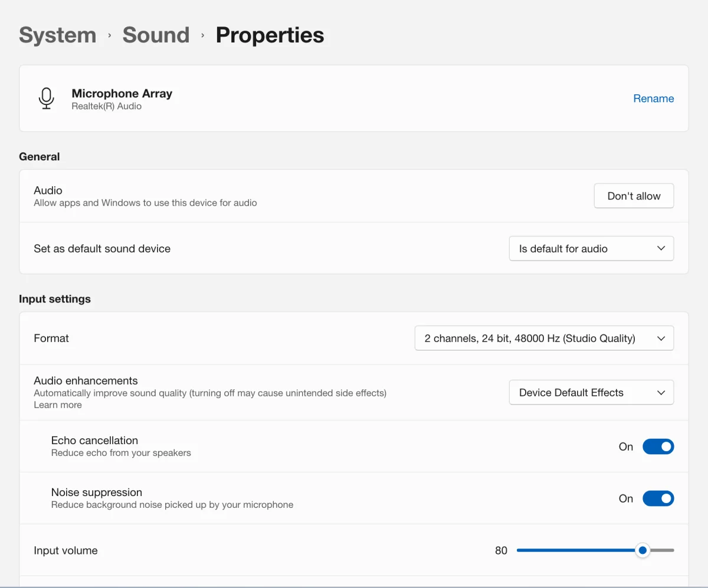708x588 pixels.
Task: Go back to System in breadcrumb
Action: 57,35
